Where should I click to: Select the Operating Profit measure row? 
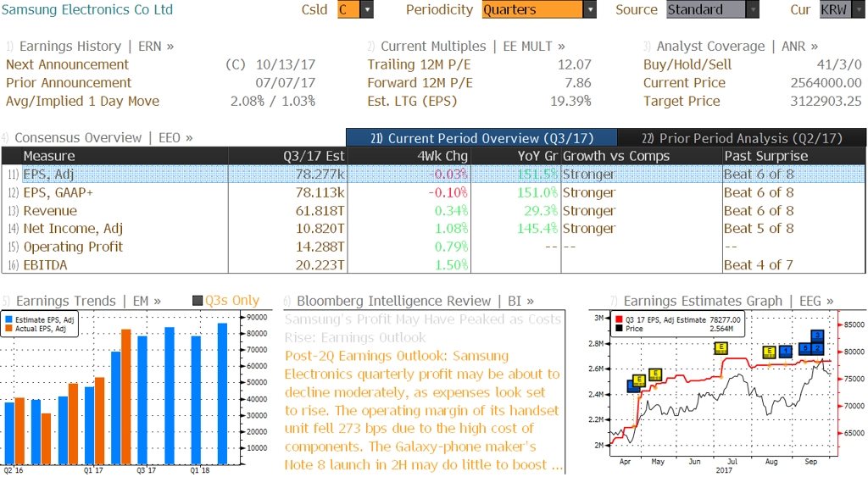(x=433, y=247)
